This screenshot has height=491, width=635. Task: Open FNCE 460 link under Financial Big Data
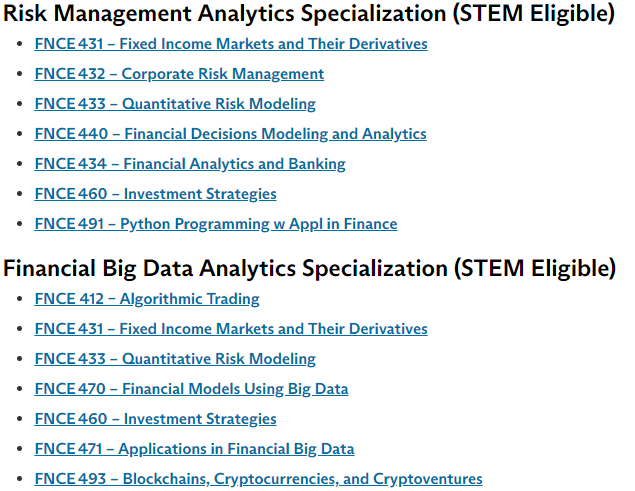click(x=156, y=418)
